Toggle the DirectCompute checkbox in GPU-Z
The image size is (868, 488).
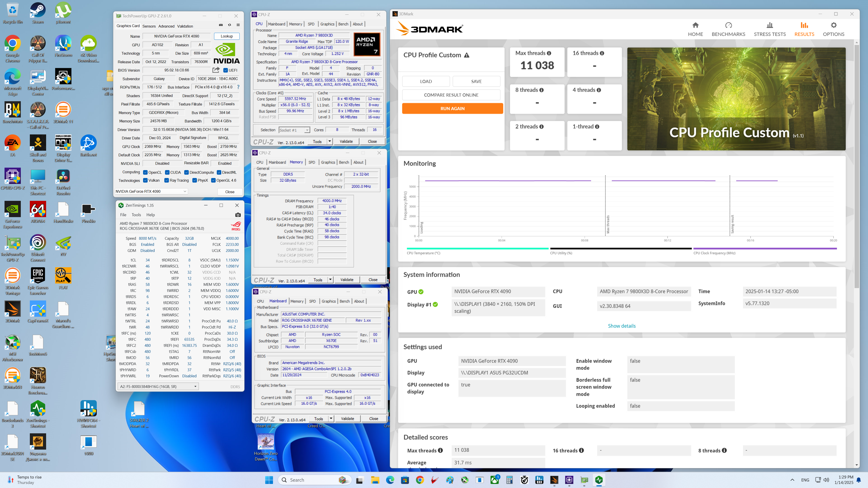click(x=186, y=172)
